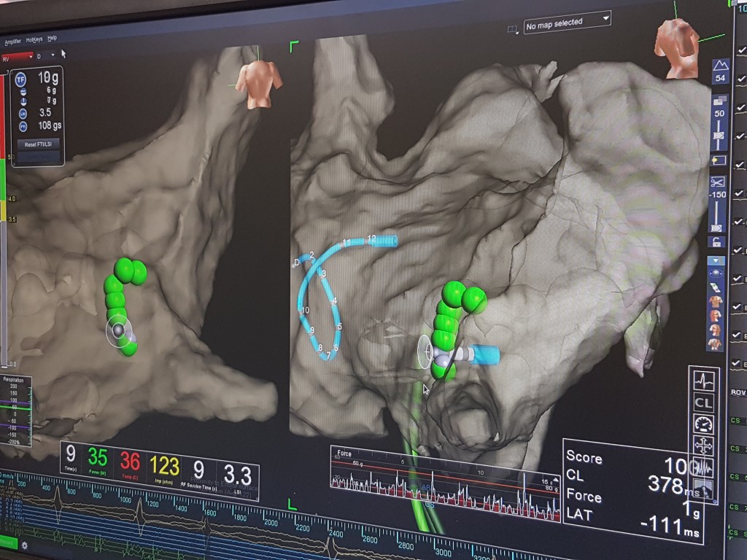
Task: Click the 10 g total force value
Action: coord(47,78)
